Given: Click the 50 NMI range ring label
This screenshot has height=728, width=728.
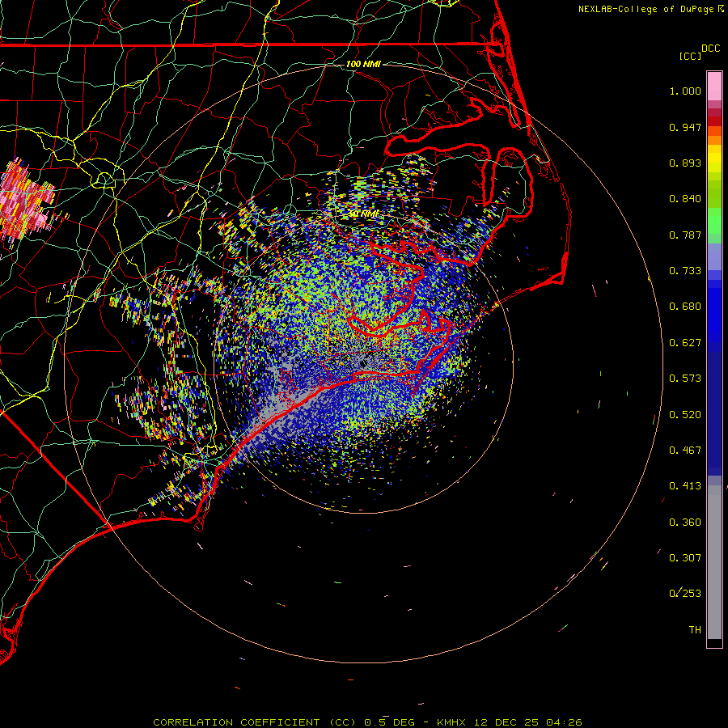Looking at the screenshot, I should (363, 214).
